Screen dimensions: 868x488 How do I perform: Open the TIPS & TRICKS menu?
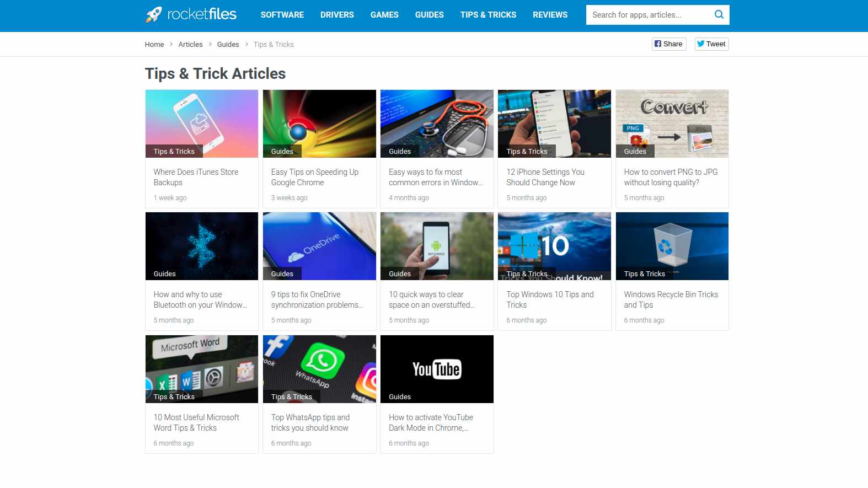point(489,15)
